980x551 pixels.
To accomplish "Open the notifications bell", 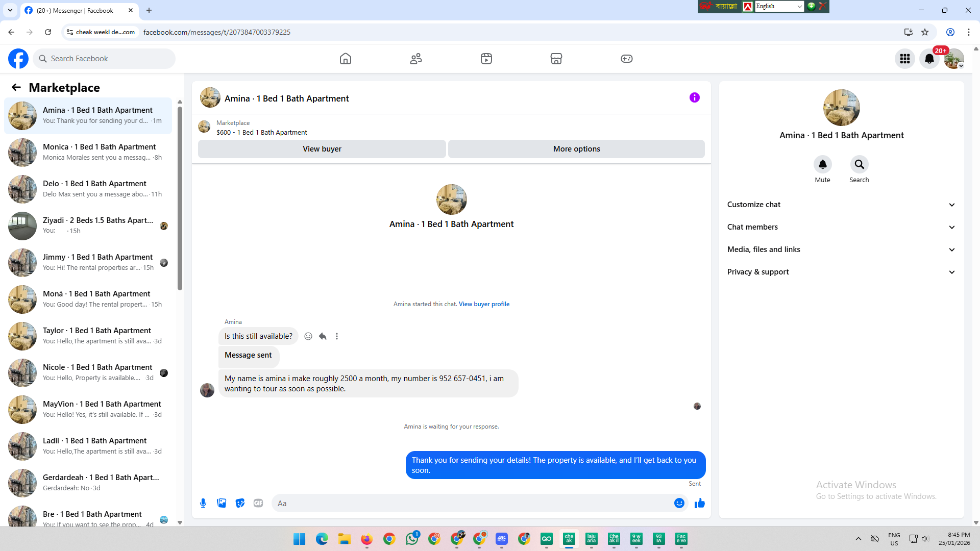I will (x=929, y=59).
